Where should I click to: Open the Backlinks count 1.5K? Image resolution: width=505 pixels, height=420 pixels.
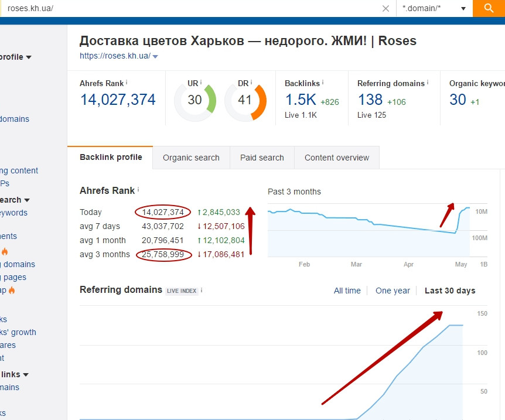pos(301,100)
